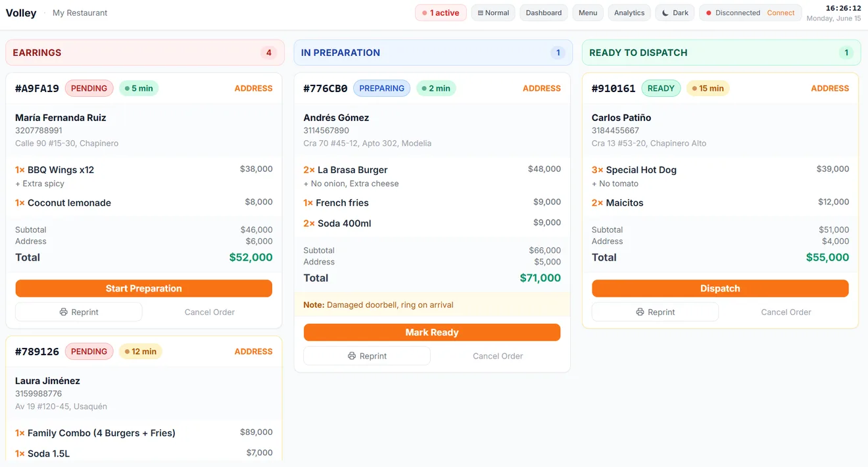Toggle the Normal display mode button

(x=493, y=13)
